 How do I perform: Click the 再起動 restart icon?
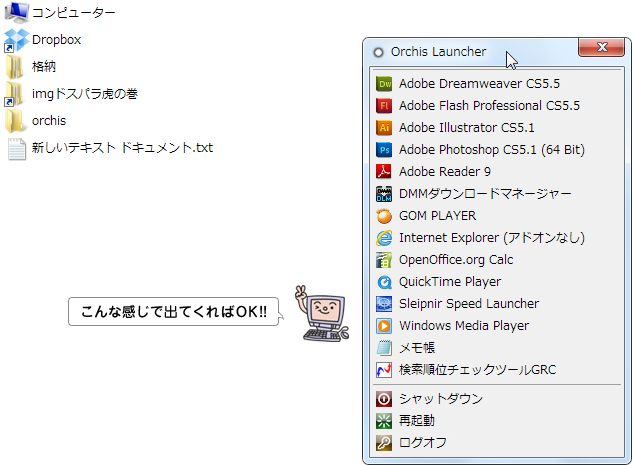(384, 421)
